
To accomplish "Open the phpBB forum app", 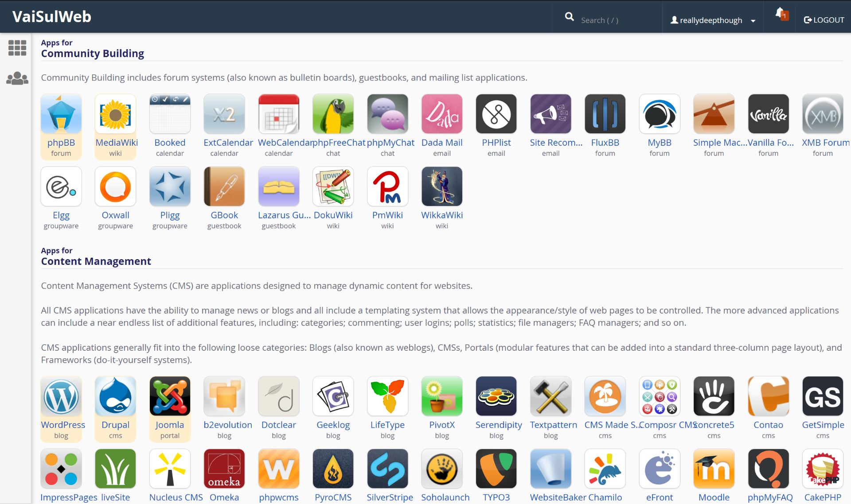I will [61, 114].
